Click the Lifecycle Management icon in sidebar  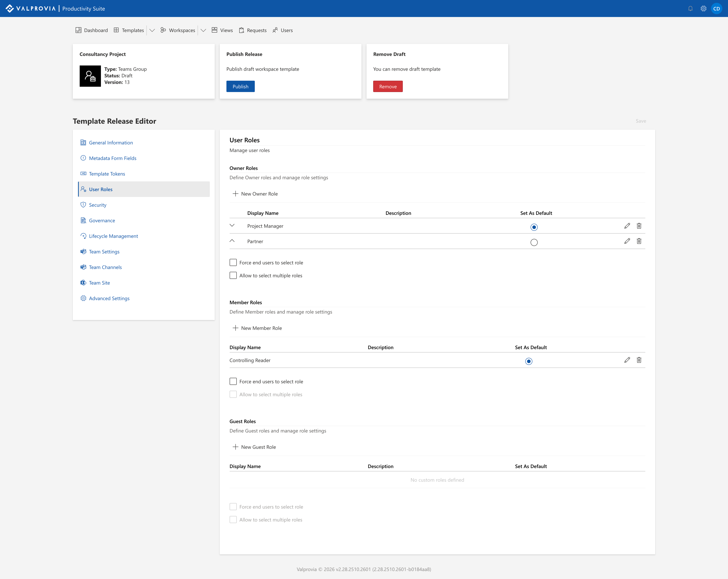pos(83,236)
